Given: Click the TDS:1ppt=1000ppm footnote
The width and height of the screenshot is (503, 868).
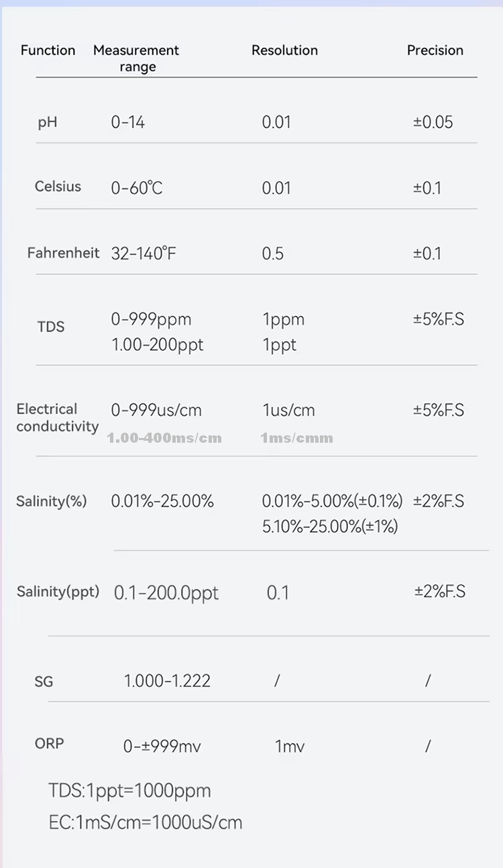Looking at the screenshot, I should point(129,791).
